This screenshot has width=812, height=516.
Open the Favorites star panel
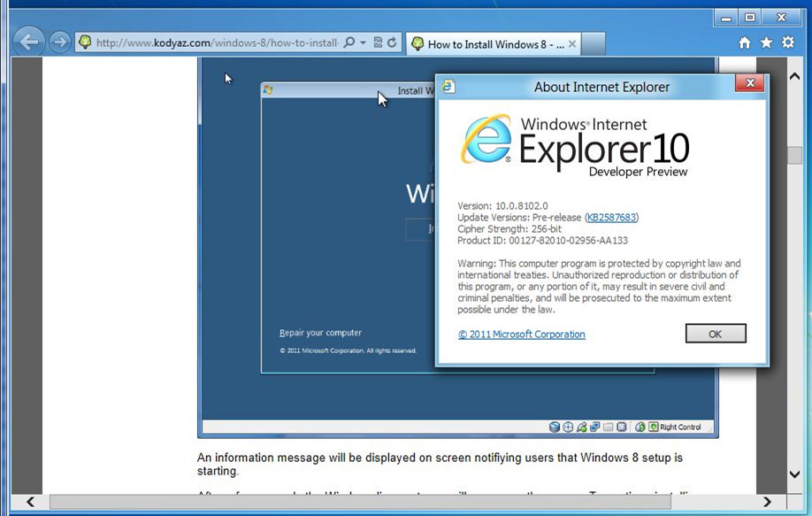(x=766, y=42)
